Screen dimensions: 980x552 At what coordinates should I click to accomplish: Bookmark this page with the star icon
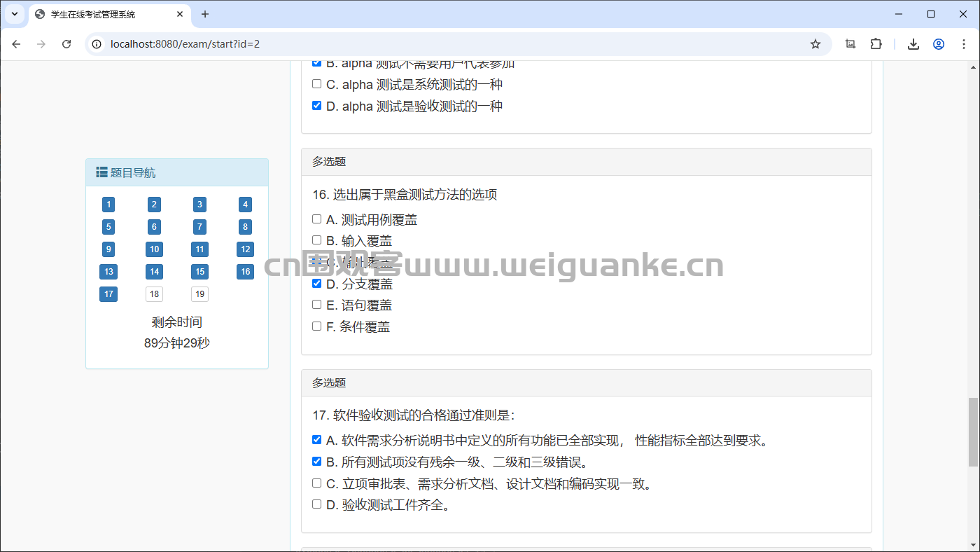[x=815, y=43]
